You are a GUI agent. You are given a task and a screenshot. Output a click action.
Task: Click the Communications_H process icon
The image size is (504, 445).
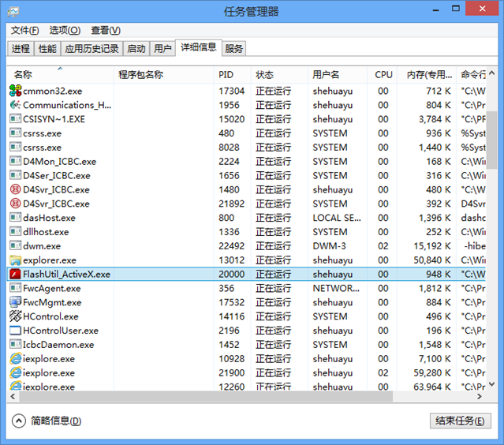15,105
